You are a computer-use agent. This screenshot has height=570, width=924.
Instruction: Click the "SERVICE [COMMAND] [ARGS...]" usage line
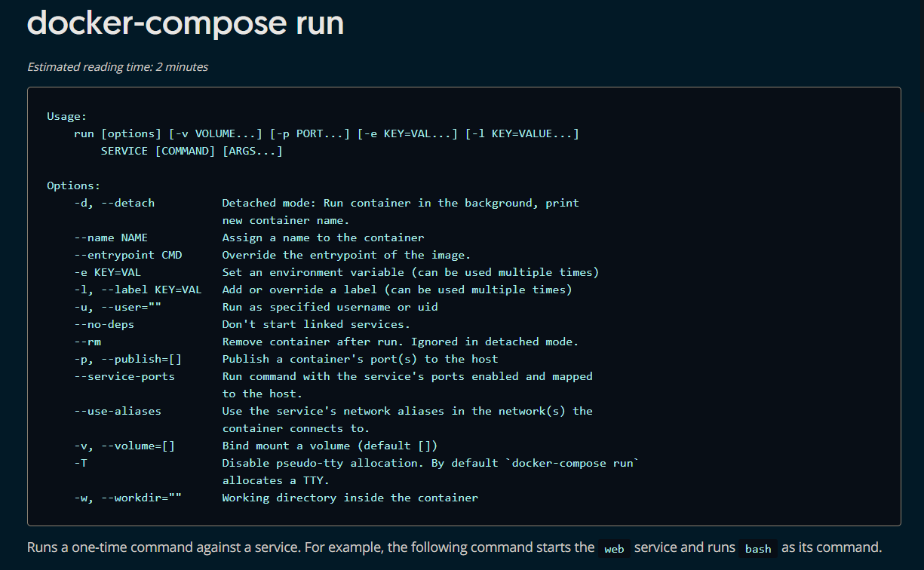click(192, 151)
